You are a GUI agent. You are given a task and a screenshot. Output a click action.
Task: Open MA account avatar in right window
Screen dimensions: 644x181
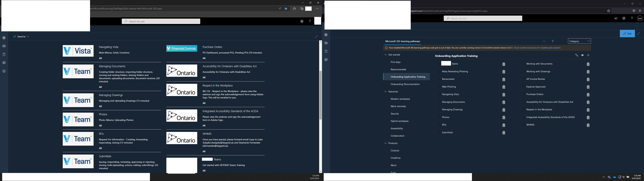tap(640, 18)
